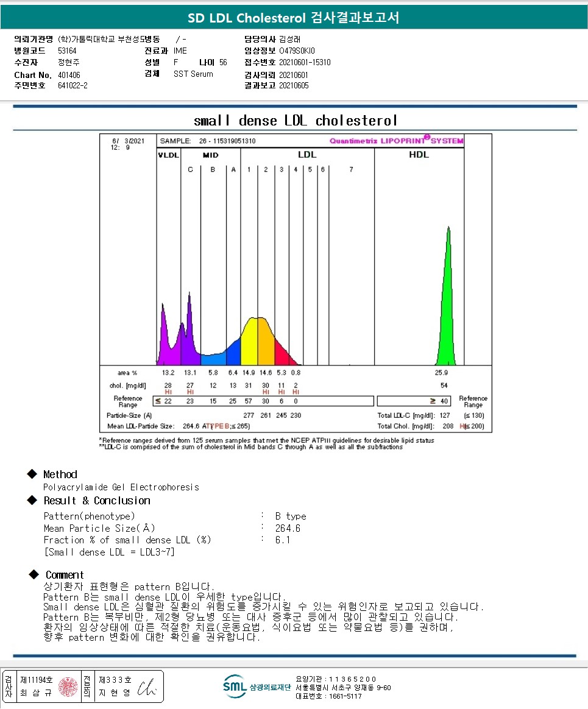Screen dimensions: 588x709
Task: Click small dense LDL fraction value '6.1'
Action: pos(283,540)
